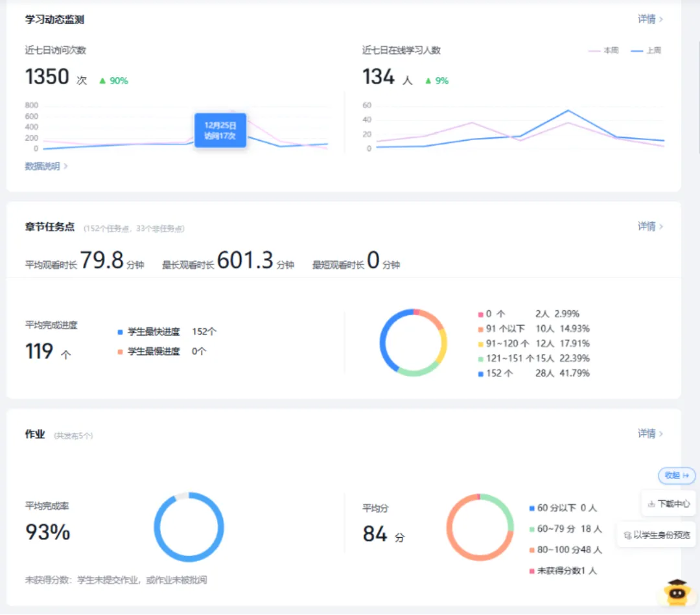Click the 10人 14.93% legend entry

563,329
